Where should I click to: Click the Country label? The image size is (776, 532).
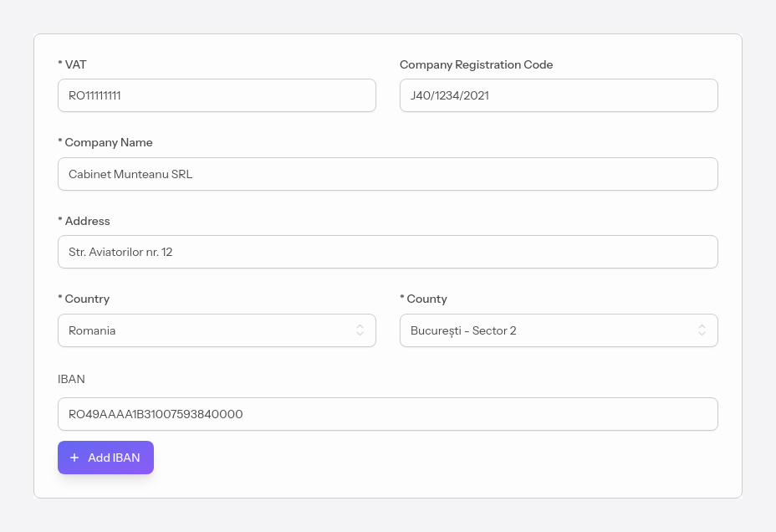[x=84, y=299]
